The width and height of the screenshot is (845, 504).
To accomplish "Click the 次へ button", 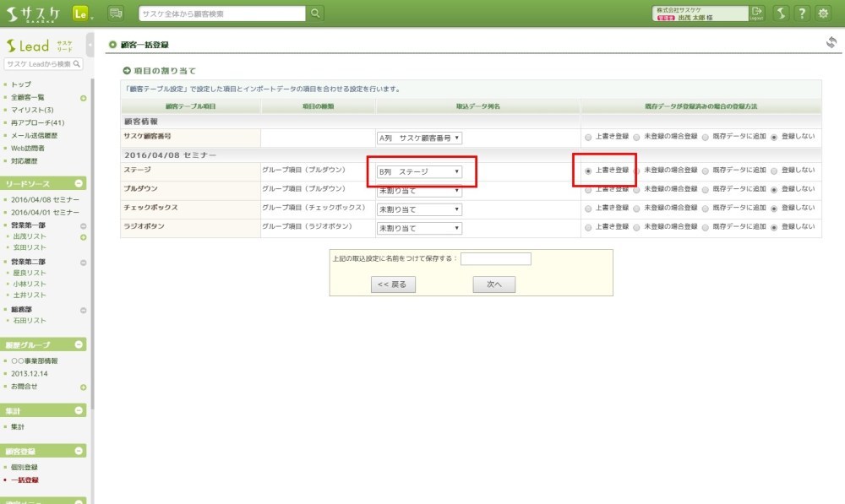I will click(493, 285).
